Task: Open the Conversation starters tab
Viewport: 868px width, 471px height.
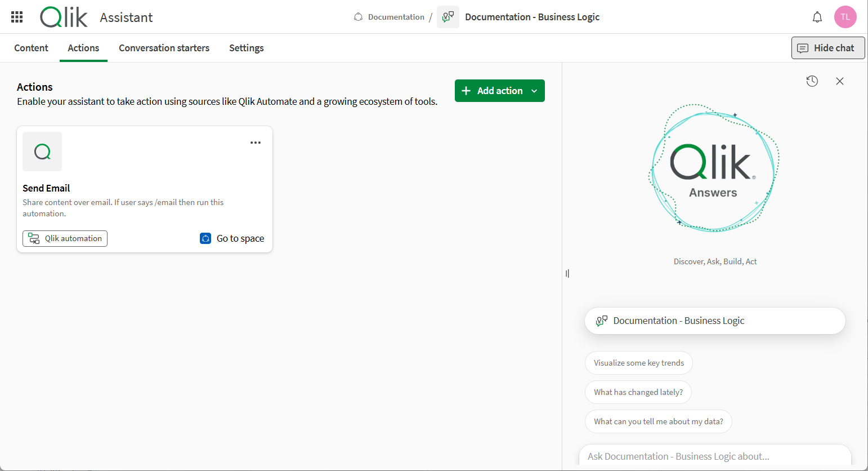Action: click(164, 48)
